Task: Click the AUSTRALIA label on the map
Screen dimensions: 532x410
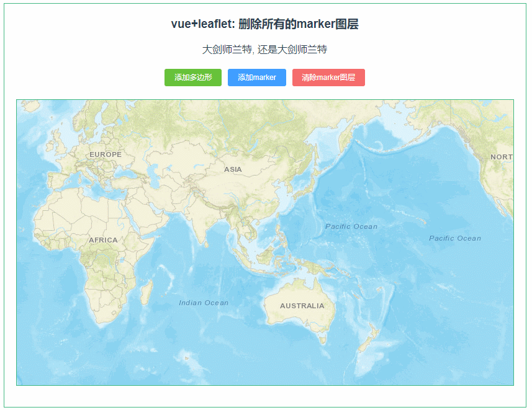Action: pyautogui.click(x=302, y=306)
